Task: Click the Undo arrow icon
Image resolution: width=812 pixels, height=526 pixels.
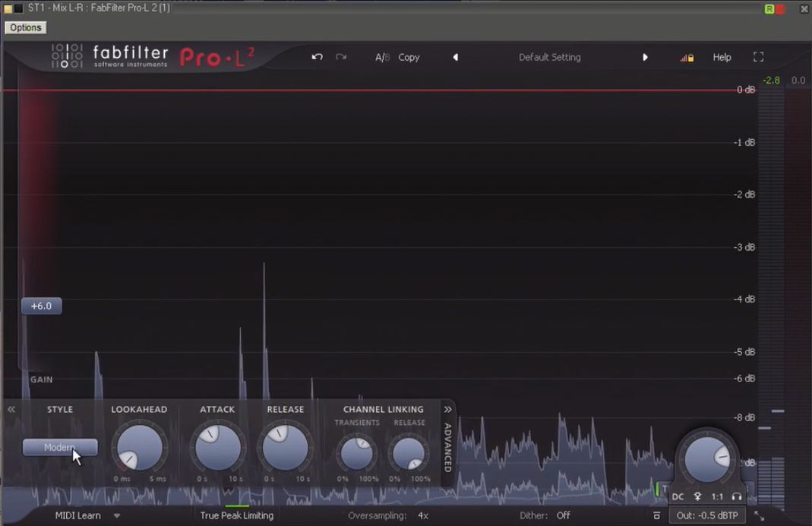Action: (317, 57)
